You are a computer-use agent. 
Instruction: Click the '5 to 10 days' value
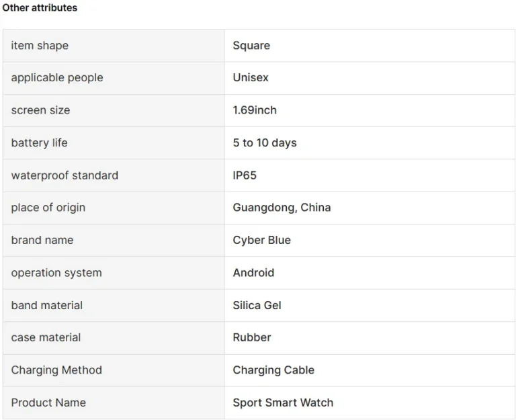[265, 143]
